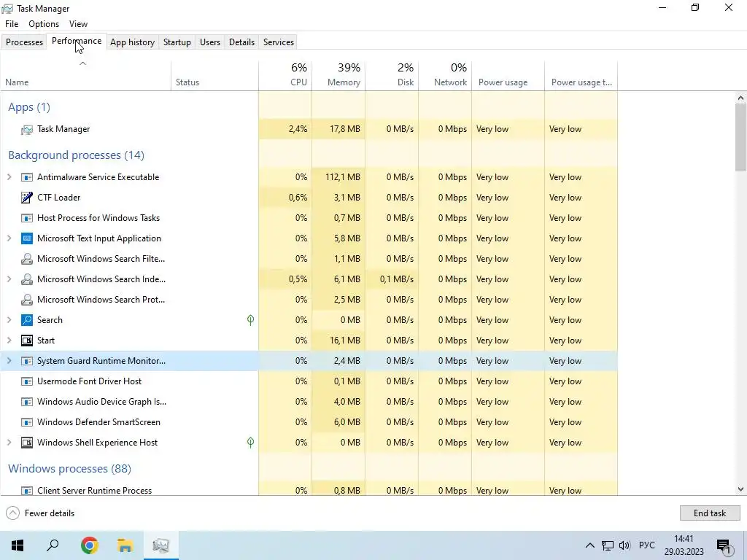Click the Usermode Font Driver Host icon
Image resolution: width=747 pixels, height=560 pixels.
pos(27,381)
